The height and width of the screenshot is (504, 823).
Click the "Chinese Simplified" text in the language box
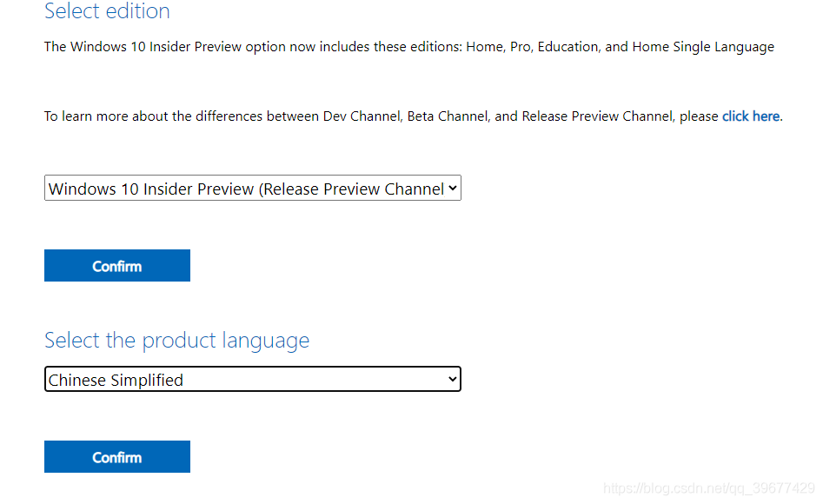[116, 380]
